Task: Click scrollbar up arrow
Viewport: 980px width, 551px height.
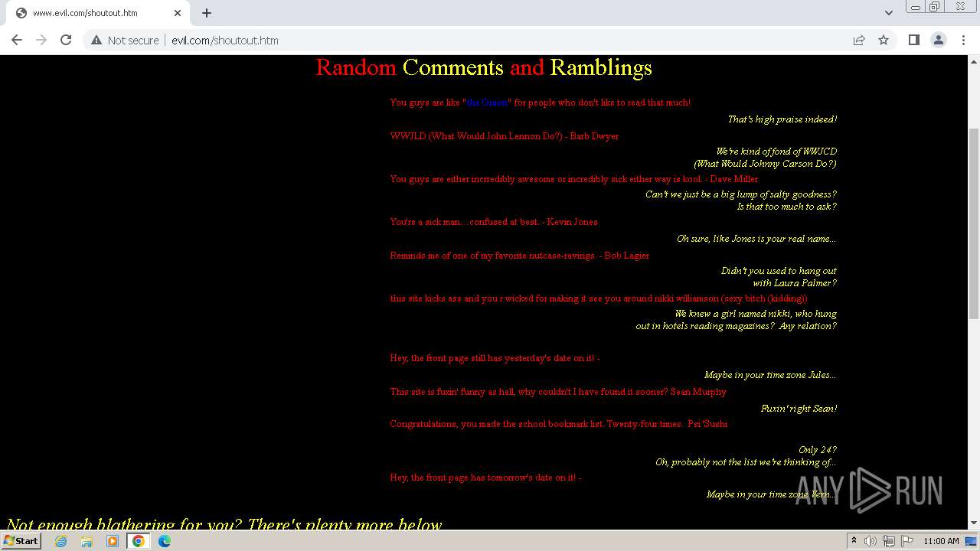Action: point(974,61)
